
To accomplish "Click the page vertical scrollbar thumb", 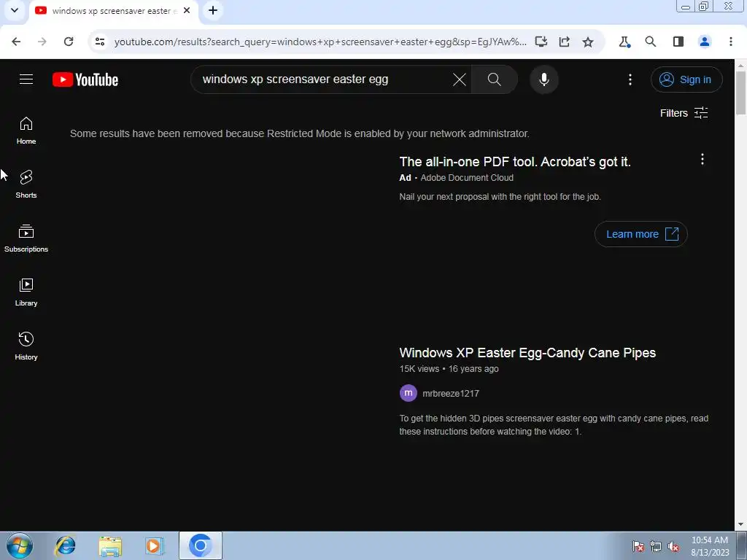I will coord(741,93).
